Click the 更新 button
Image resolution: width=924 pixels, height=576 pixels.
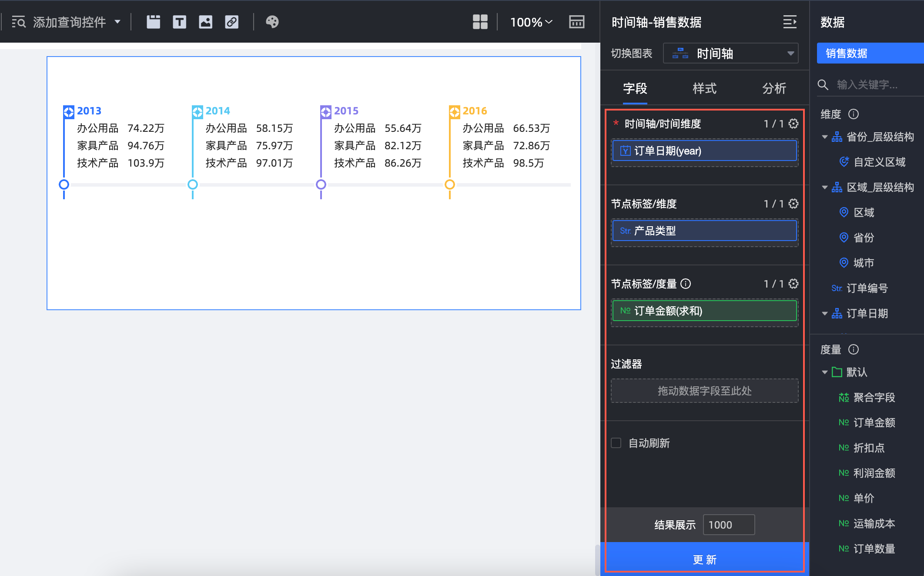pos(704,559)
